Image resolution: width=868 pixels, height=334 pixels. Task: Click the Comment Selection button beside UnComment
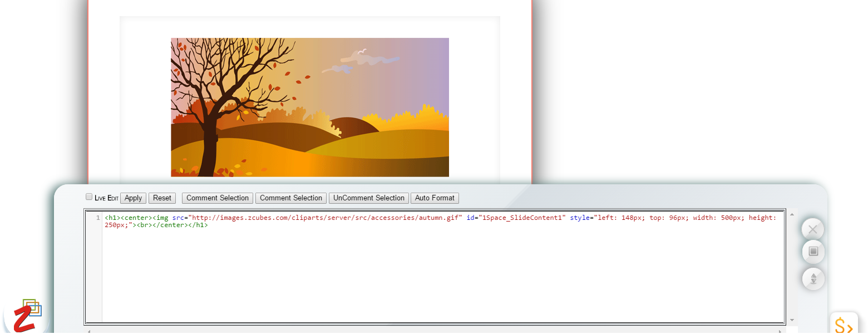click(x=291, y=198)
